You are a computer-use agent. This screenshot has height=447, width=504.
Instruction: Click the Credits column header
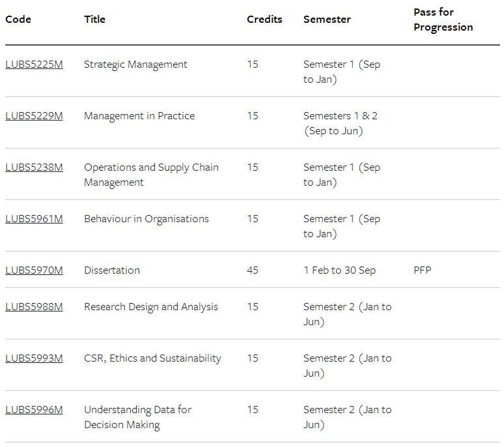264,20
